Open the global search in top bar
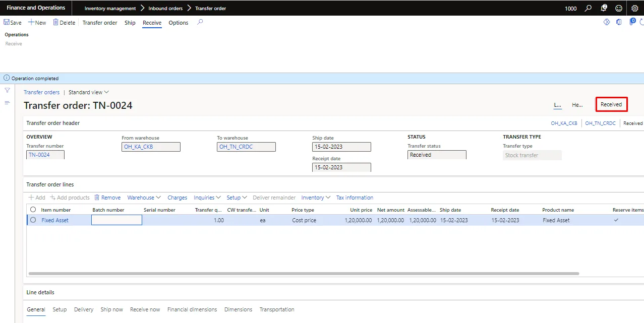Viewport: 644px width, 323px height. [x=588, y=8]
